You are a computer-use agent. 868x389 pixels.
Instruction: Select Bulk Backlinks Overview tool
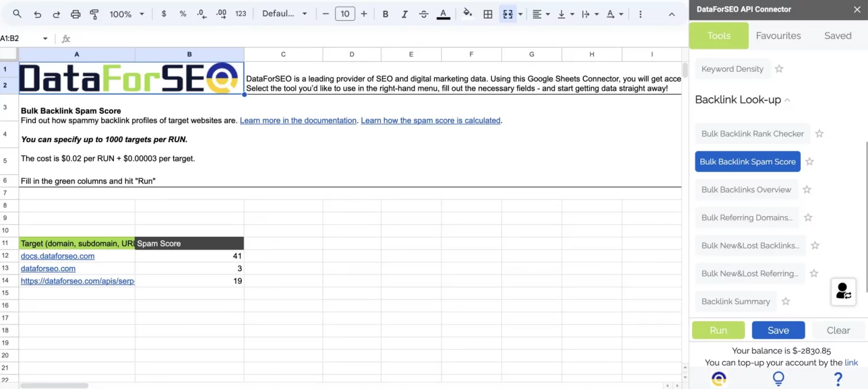pyautogui.click(x=746, y=190)
